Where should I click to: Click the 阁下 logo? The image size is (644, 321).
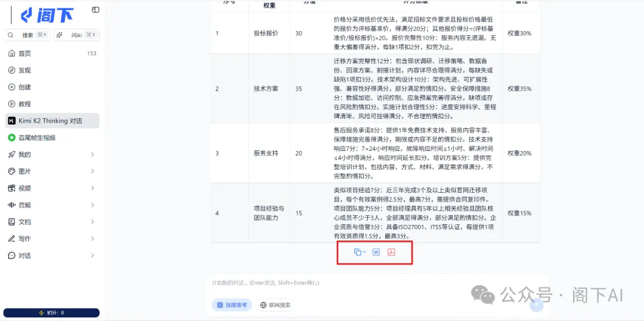(47, 15)
